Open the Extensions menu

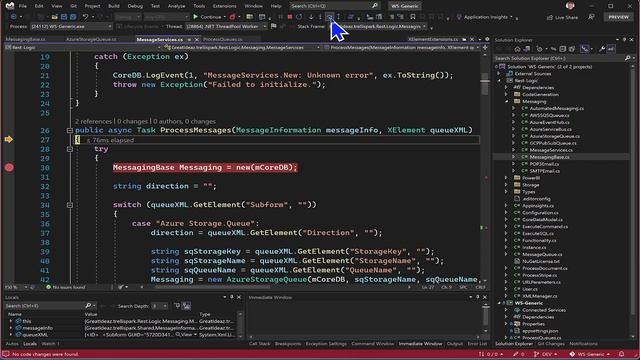click(224, 6)
